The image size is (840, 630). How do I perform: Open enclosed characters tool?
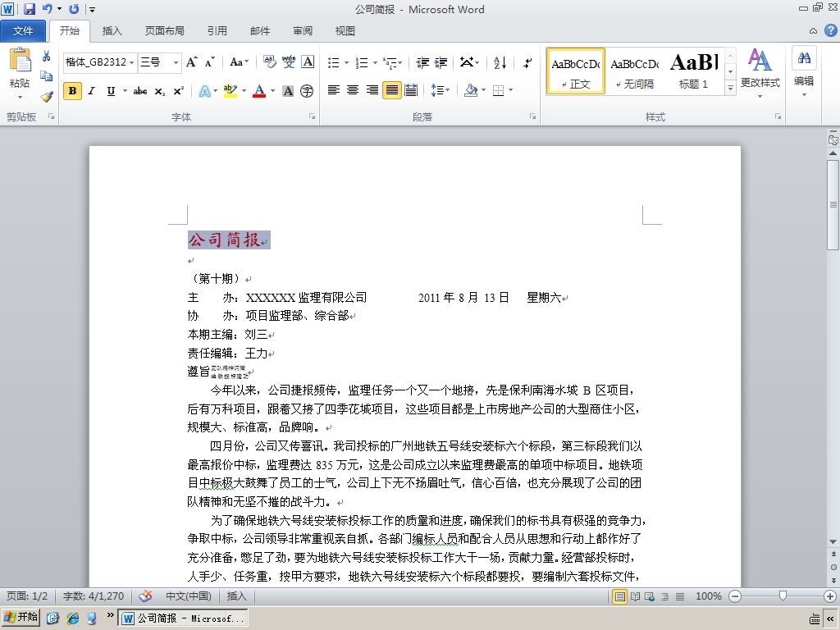coord(307,91)
